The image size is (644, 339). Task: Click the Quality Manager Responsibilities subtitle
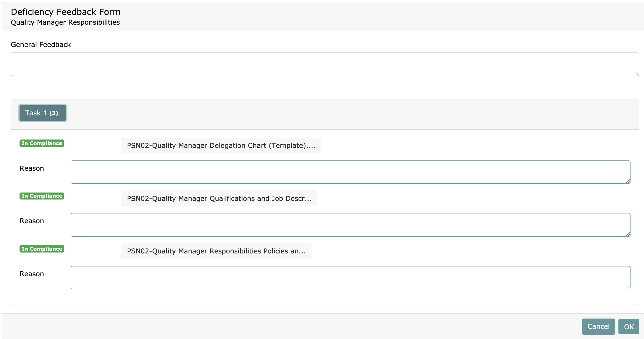[x=65, y=22]
